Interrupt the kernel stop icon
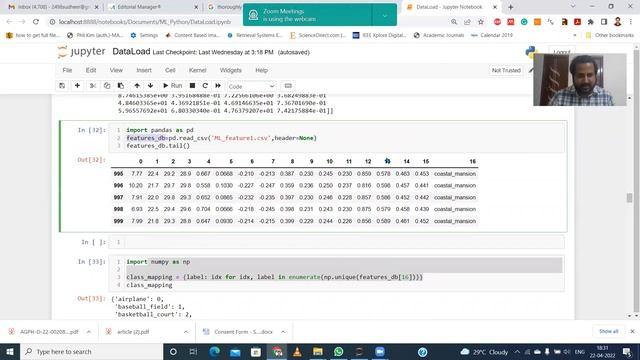640x360 pixels. (192, 86)
